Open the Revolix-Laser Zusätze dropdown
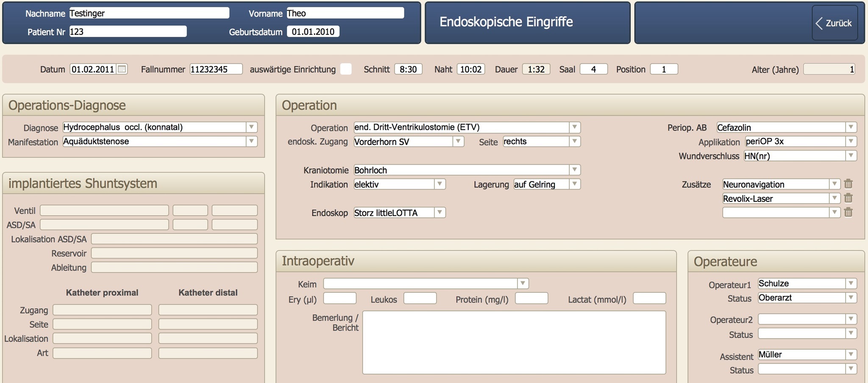The width and height of the screenshot is (868, 383). point(835,198)
